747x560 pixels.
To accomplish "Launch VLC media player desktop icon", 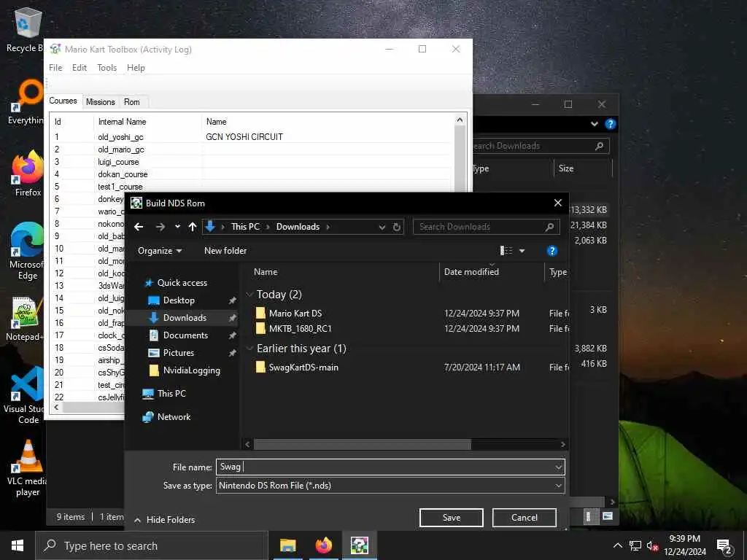I will pyautogui.click(x=28, y=468).
